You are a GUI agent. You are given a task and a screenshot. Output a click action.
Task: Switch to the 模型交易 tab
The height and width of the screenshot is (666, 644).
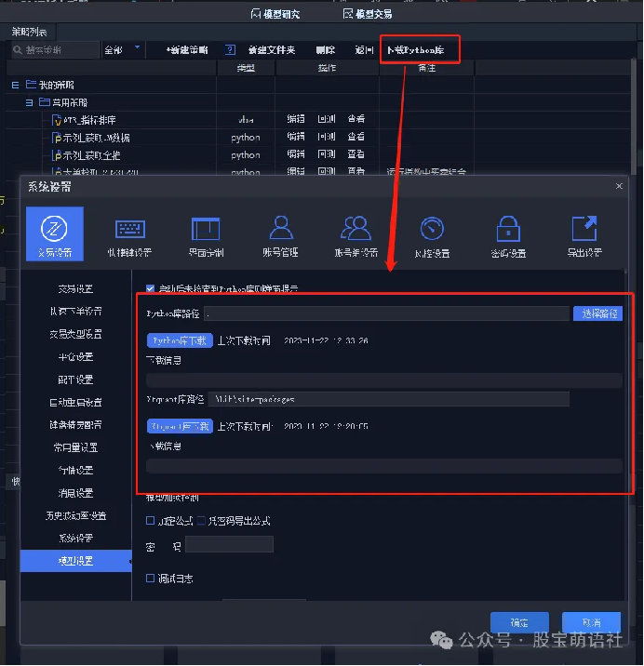click(368, 14)
